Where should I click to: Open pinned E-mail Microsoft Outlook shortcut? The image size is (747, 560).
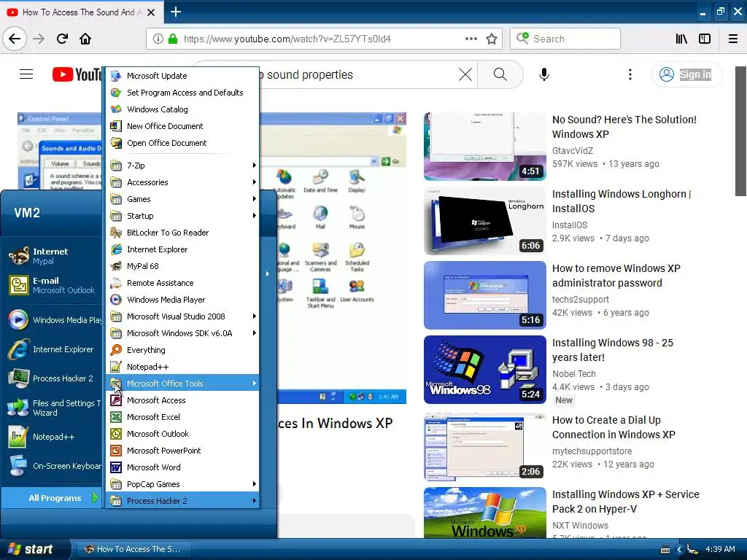coord(53,285)
